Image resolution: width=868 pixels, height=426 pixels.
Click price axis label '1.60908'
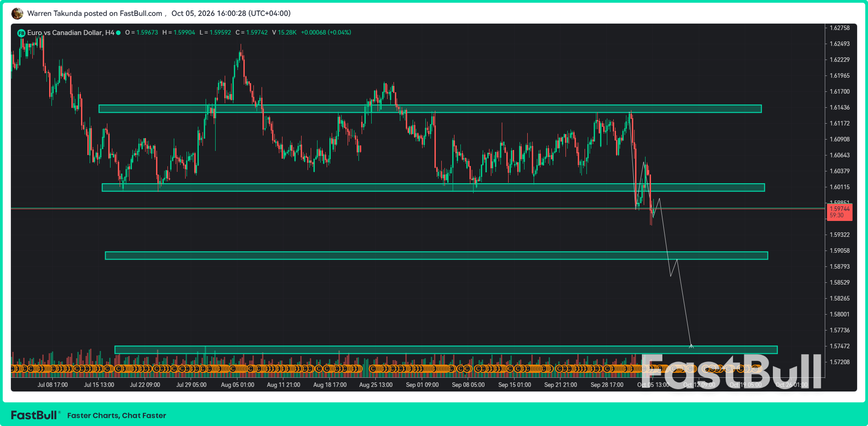pyautogui.click(x=840, y=140)
